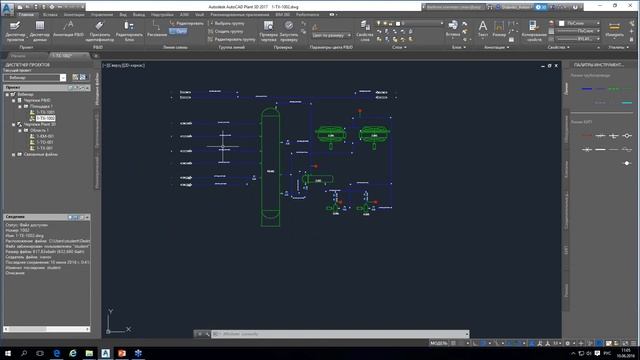The width and height of the screenshot is (640, 360).
Task: Click the P&ID Annotation ribbon tool
Action: (x=68, y=29)
